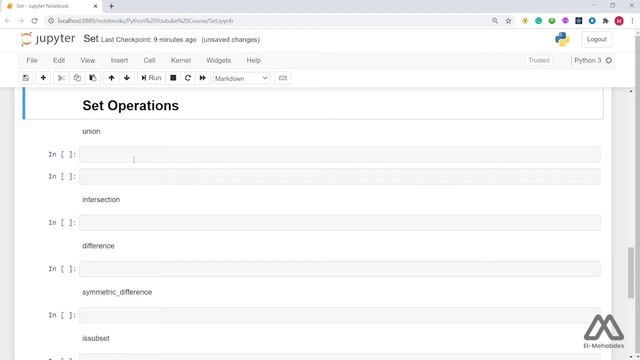The height and width of the screenshot is (360, 640).
Task: Open the File menu
Action: pos(32,60)
